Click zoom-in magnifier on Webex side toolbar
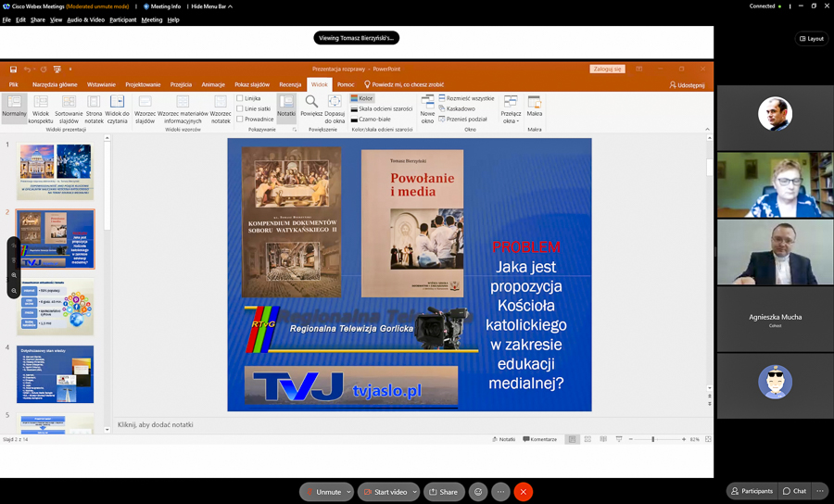 point(14,275)
